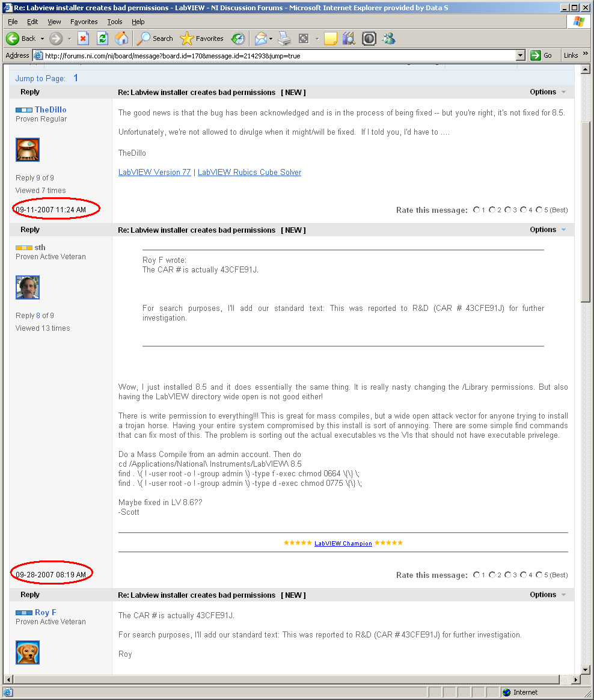
Task: Click inside the Address URL field
Action: pyautogui.click(x=279, y=55)
